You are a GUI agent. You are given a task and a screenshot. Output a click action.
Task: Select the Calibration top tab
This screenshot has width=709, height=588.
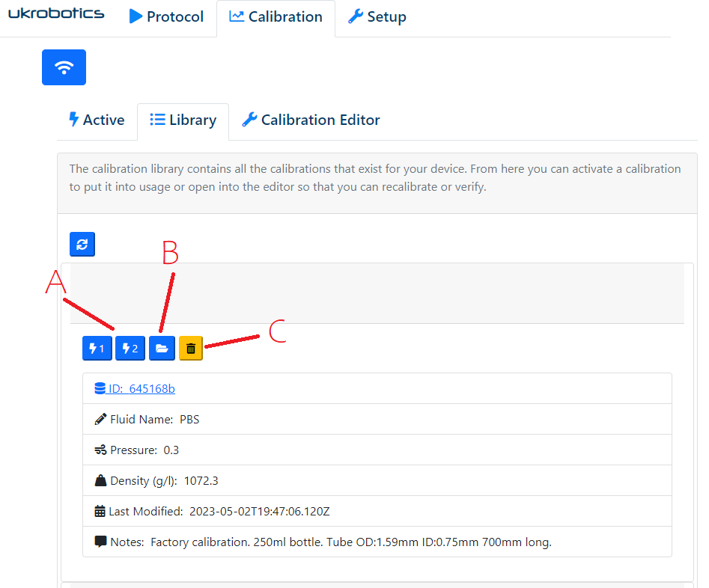point(276,17)
